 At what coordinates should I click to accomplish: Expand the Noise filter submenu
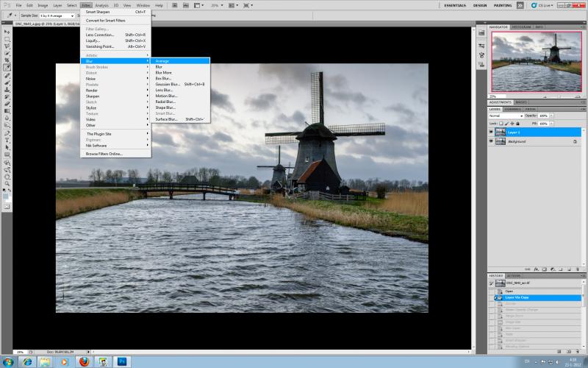point(115,79)
